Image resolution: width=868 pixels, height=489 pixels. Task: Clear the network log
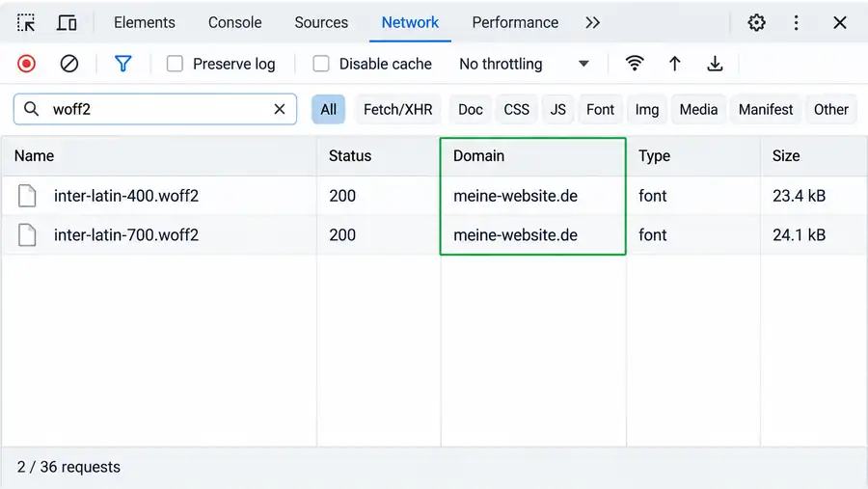pyautogui.click(x=69, y=64)
